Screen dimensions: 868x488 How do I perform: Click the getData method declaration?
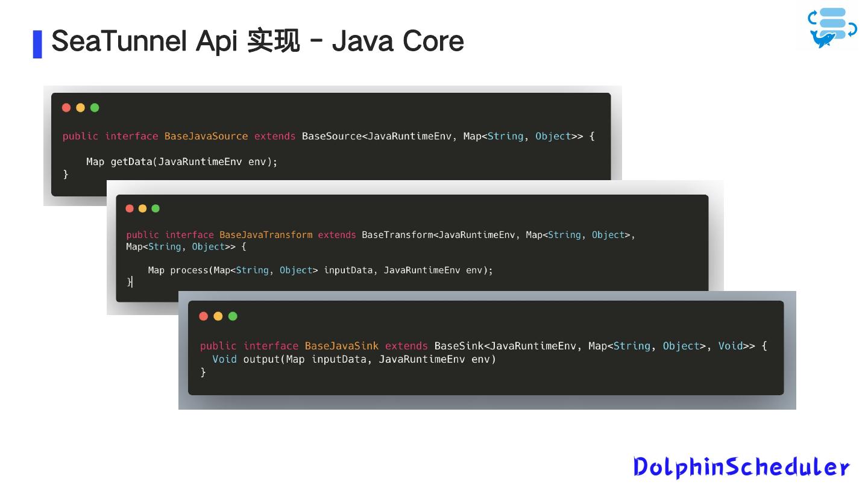point(181,161)
